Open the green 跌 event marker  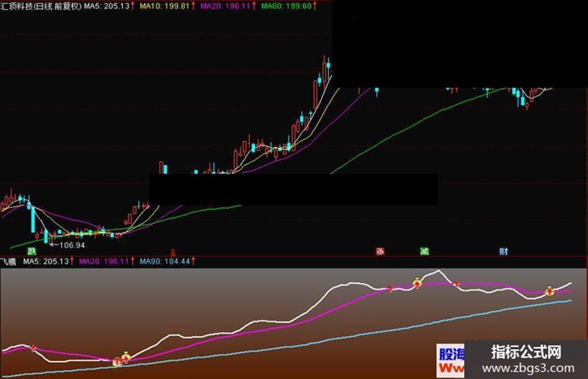click(32, 251)
